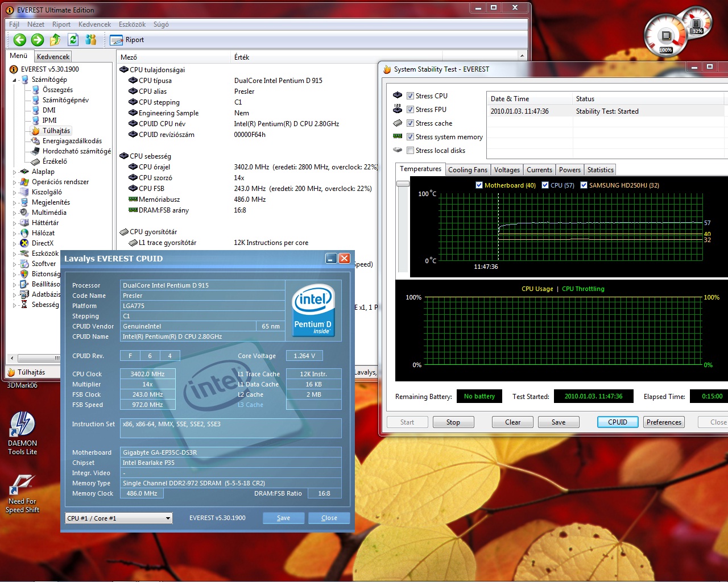728x582 pixels.
Task: Click the Mező column header
Action: [x=129, y=57]
